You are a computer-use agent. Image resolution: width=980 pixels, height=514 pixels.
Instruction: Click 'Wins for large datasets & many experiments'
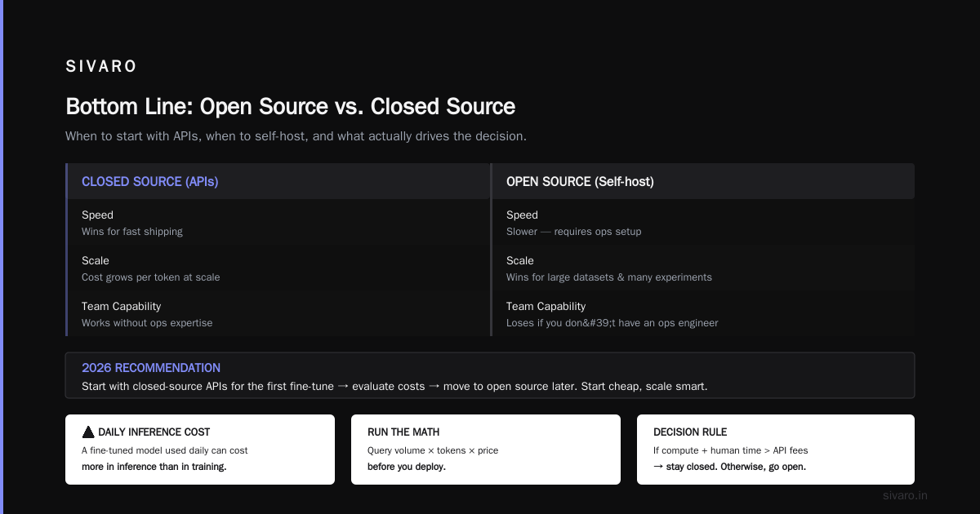(609, 277)
